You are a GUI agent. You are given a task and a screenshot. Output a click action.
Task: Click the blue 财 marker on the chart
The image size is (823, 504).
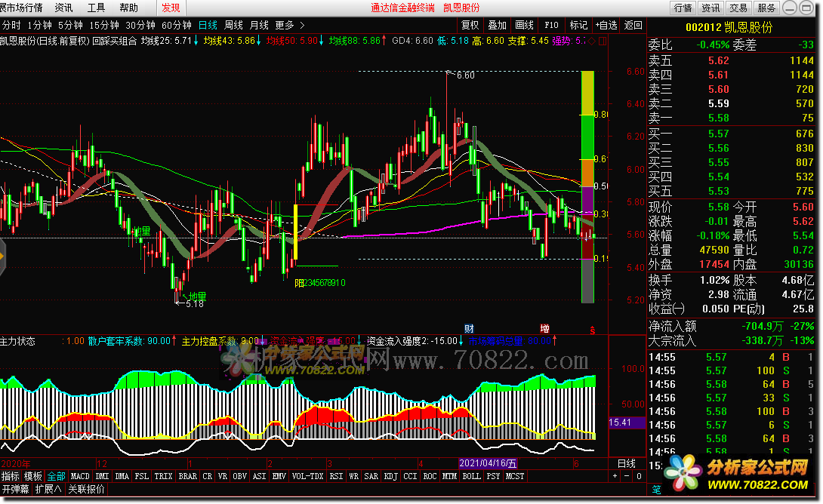469,329
